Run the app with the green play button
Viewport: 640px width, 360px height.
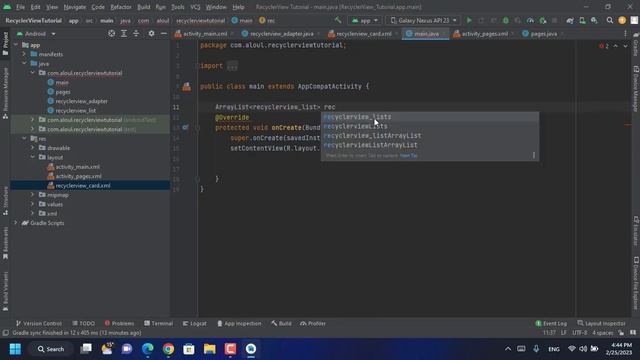[x=469, y=20]
